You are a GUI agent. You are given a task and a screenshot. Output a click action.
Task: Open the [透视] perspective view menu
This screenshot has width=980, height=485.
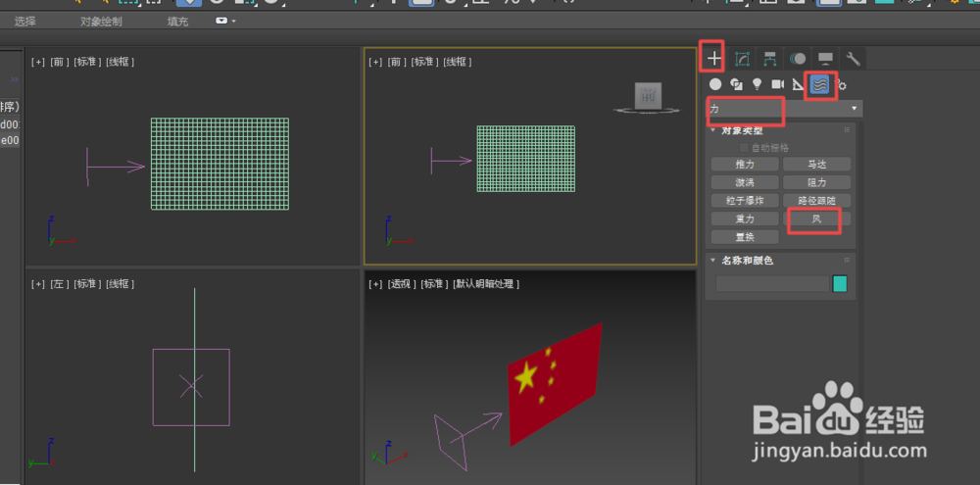[401, 284]
